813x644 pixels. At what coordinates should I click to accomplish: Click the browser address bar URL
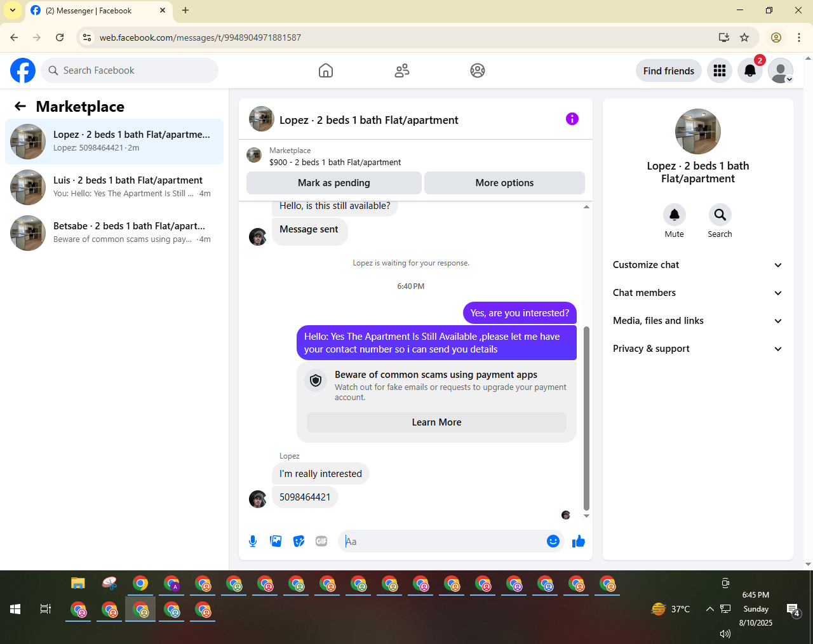200,37
